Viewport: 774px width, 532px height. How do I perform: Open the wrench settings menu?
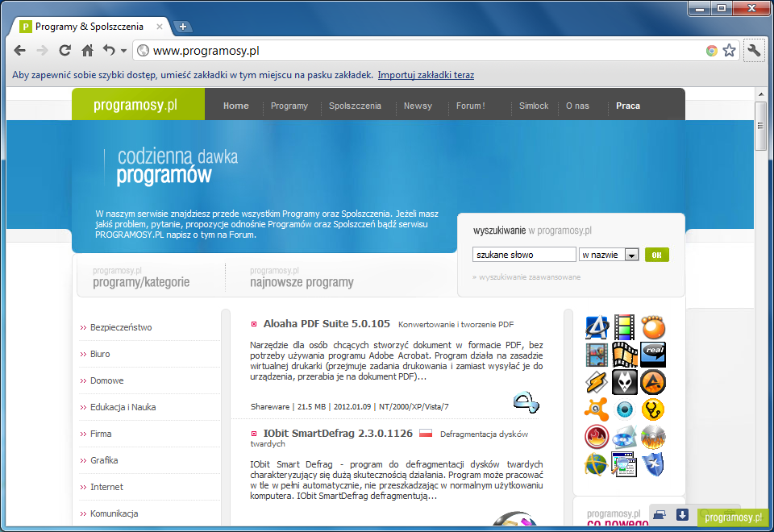pyautogui.click(x=755, y=50)
